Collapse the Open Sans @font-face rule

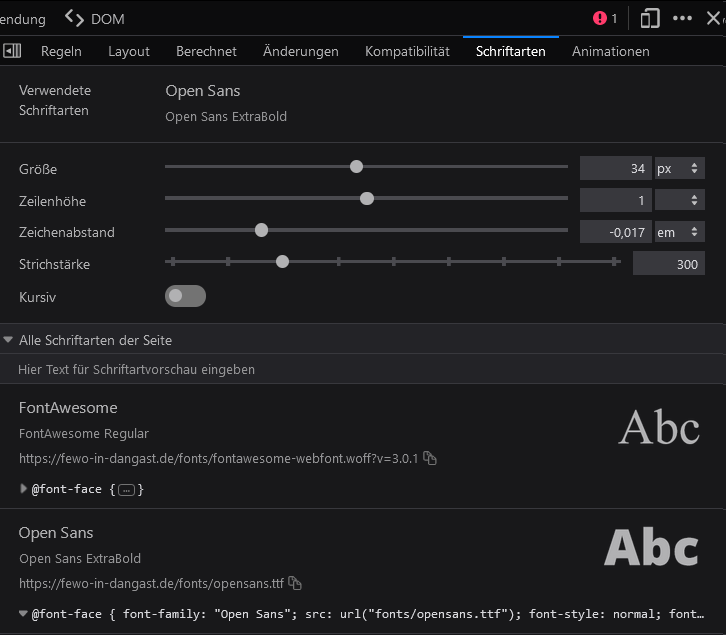point(24,613)
